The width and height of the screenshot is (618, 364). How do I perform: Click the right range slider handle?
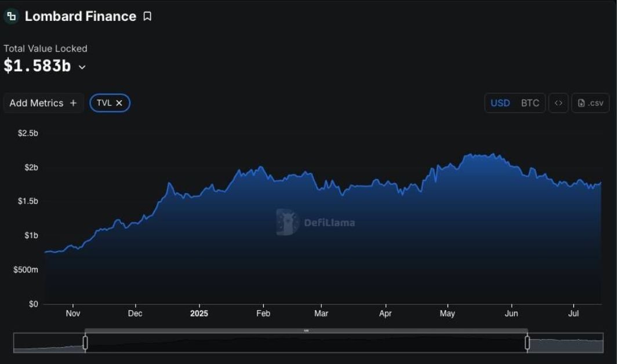[528, 343]
